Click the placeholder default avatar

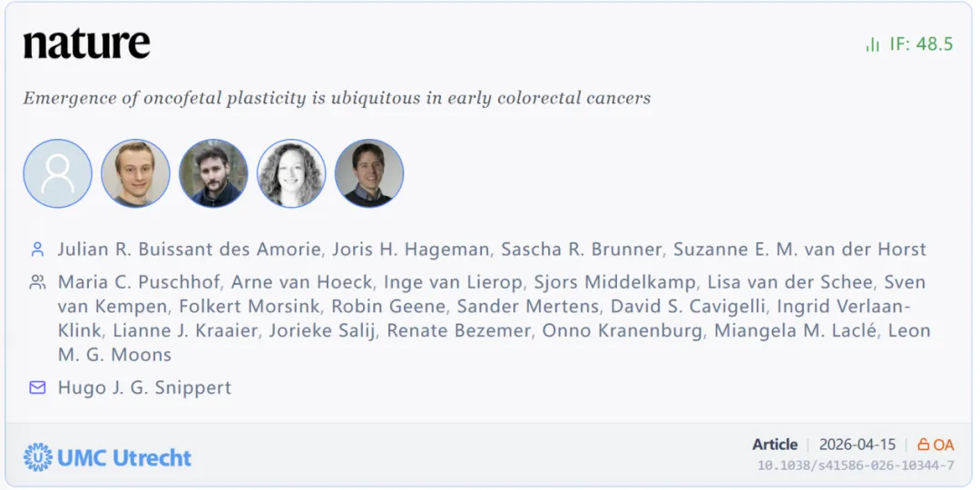57,173
